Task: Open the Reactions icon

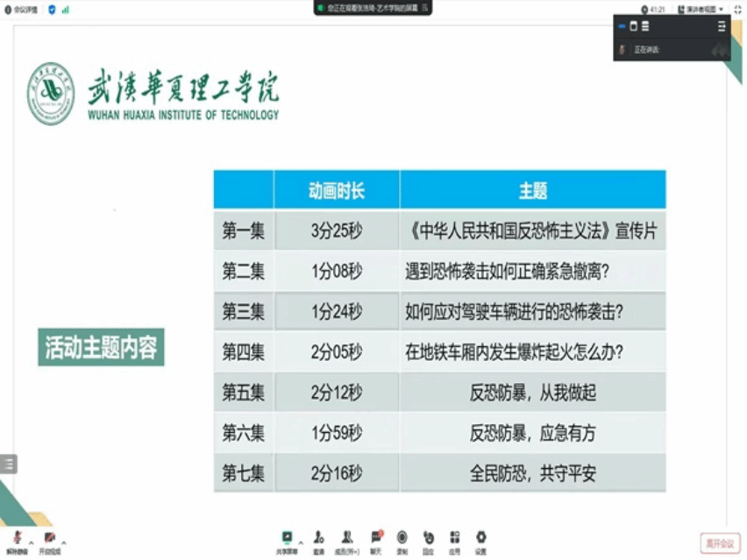Action: click(x=428, y=538)
